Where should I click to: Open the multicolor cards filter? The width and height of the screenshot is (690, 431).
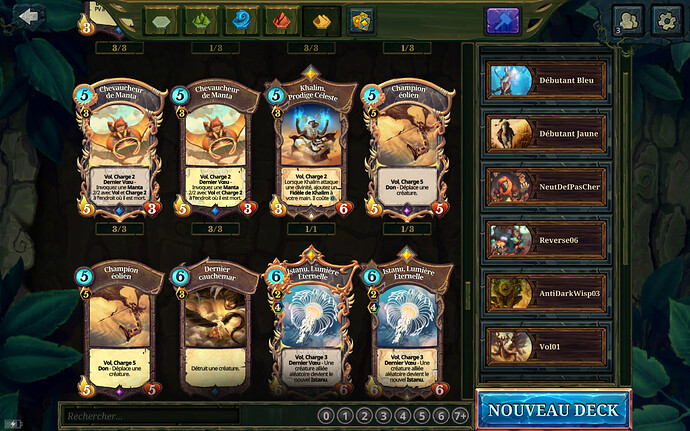tap(361, 21)
